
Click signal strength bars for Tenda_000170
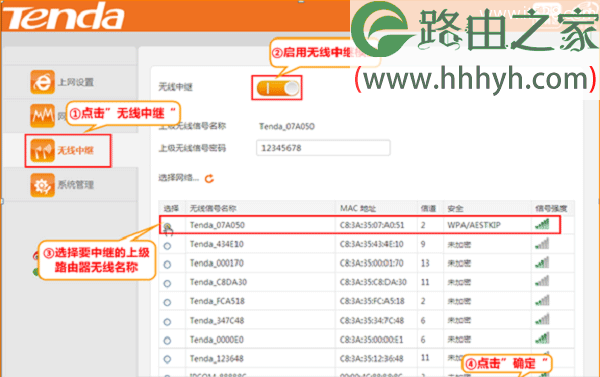tap(542, 262)
